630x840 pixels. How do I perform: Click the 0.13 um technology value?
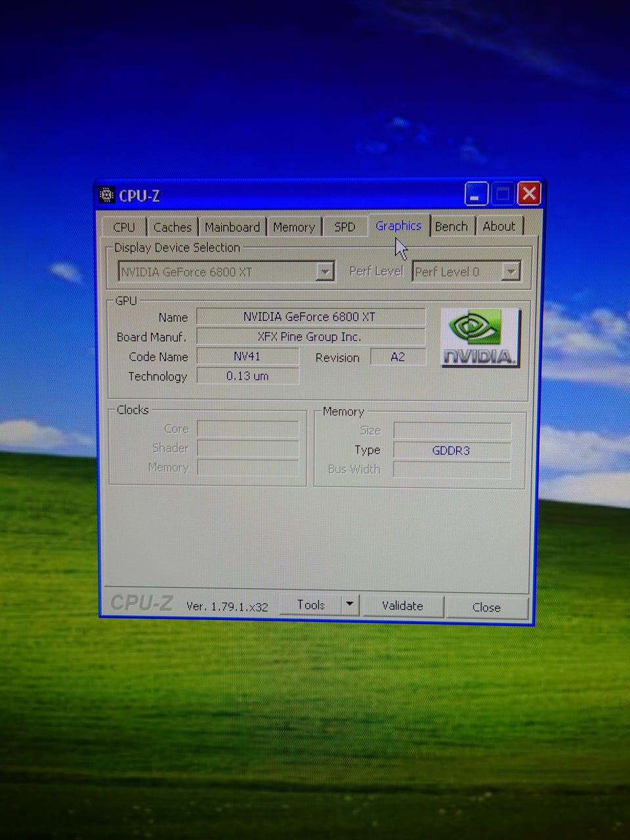[247, 376]
